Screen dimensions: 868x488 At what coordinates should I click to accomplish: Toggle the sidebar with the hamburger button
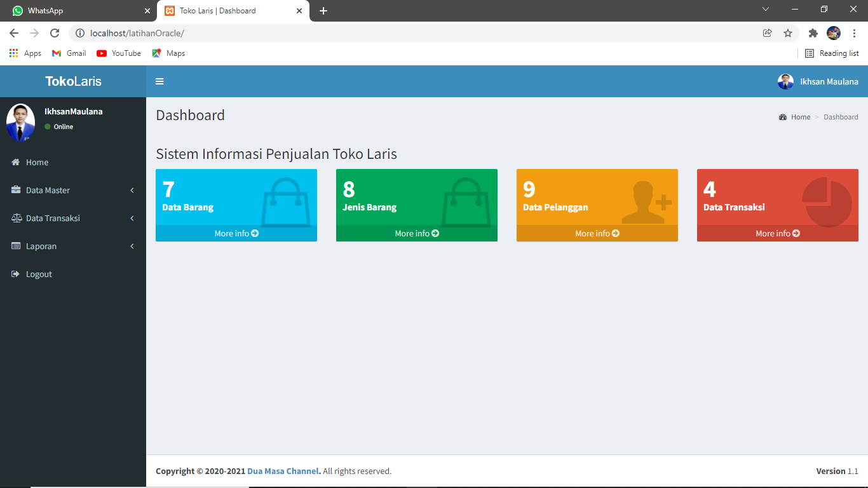159,81
